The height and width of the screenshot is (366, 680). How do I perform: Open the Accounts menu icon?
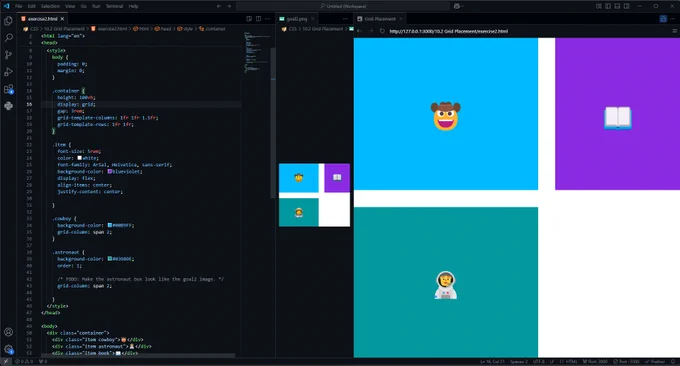(8, 332)
